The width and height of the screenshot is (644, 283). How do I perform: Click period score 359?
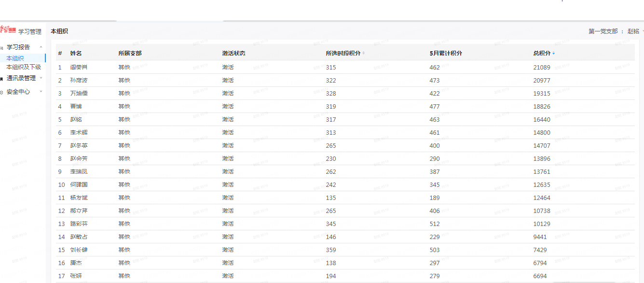331,250
